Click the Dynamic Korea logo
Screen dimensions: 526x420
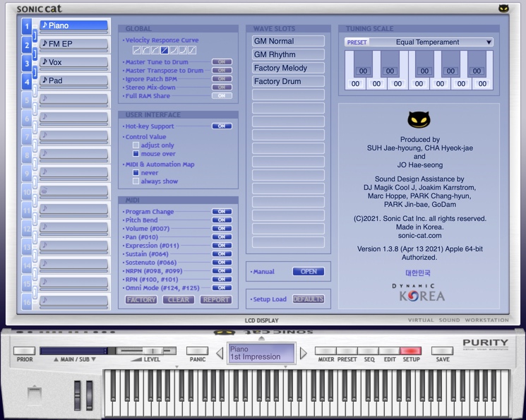(419, 293)
